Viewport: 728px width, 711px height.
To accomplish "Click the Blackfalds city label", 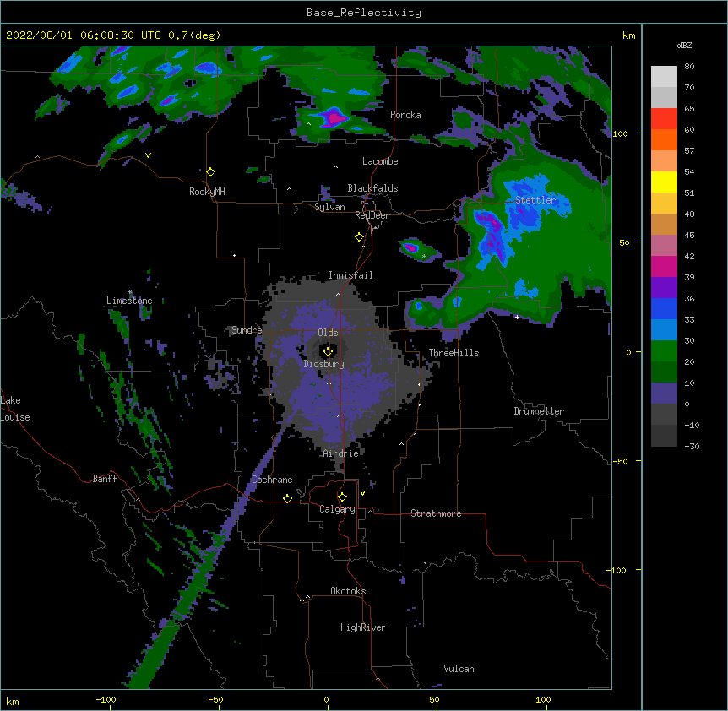I will [372, 188].
